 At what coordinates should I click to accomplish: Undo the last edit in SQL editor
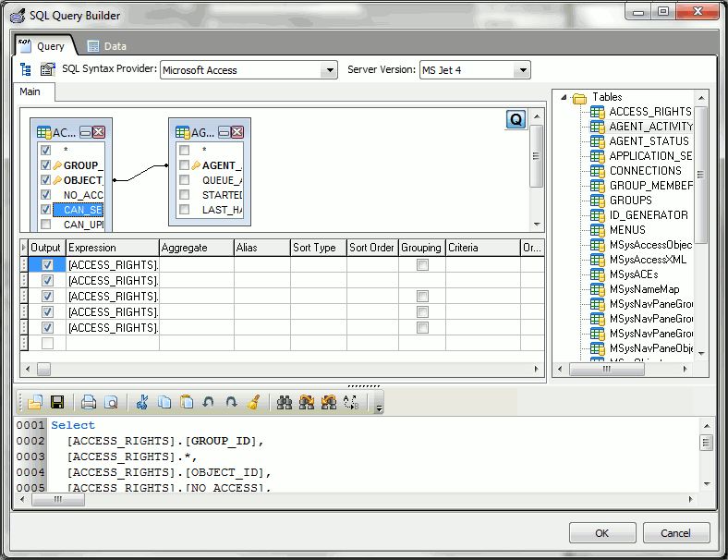pyautogui.click(x=209, y=402)
